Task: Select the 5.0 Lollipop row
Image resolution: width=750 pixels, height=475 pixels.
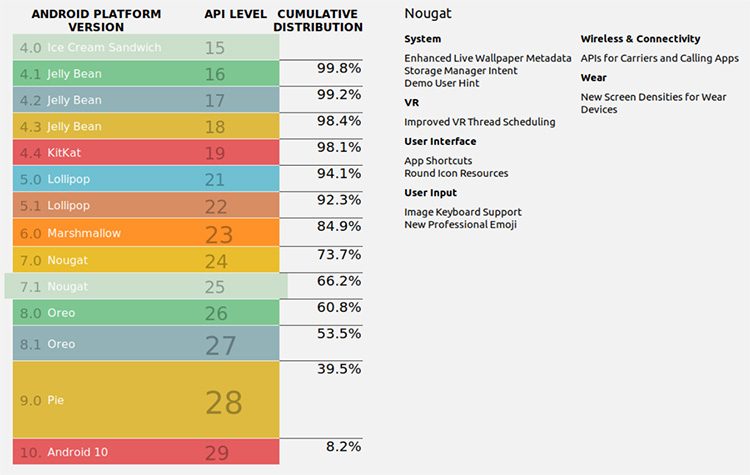Action: coord(146,179)
